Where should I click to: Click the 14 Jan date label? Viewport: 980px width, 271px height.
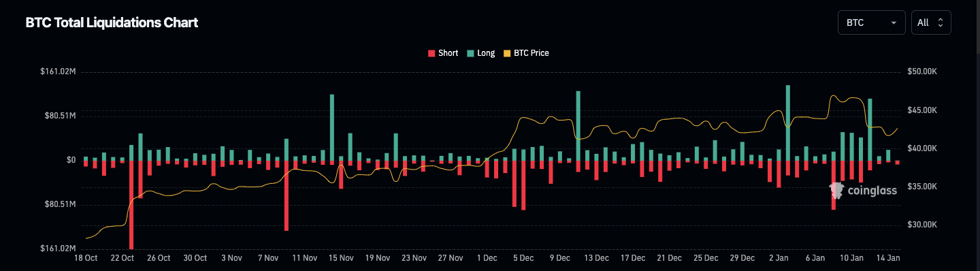889,258
